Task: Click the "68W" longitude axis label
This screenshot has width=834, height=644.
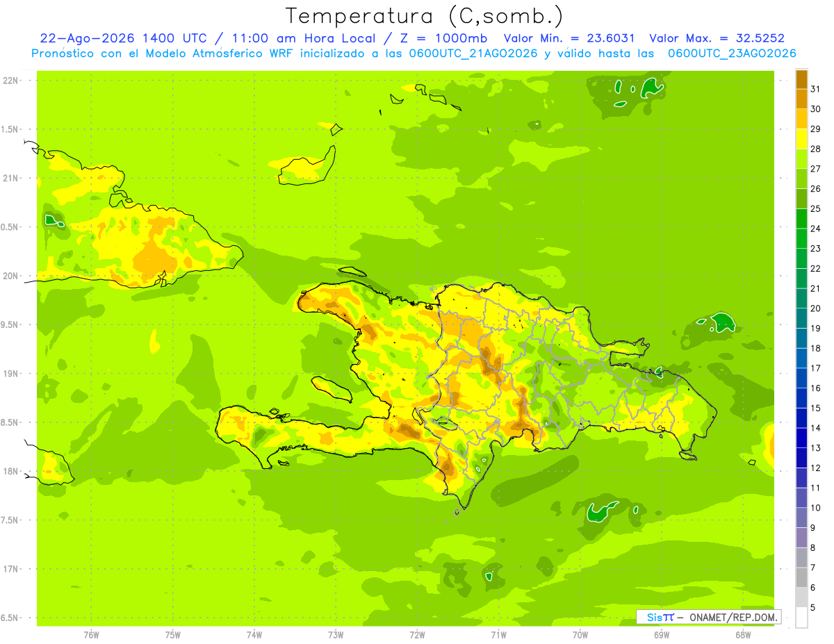Action: pos(743,635)
